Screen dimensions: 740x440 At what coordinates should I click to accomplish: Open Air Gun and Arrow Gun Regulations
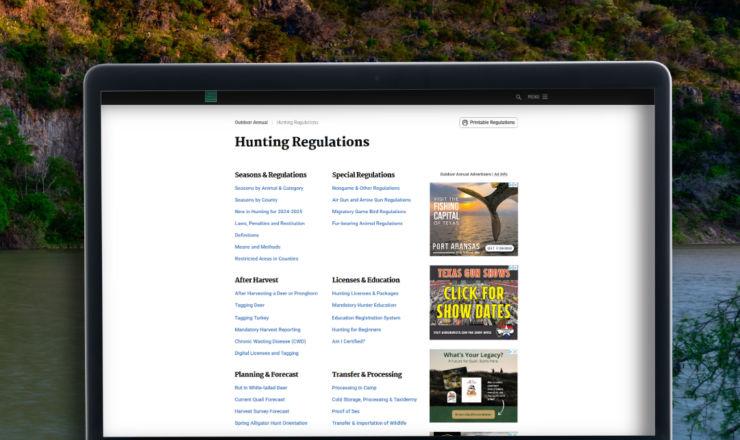pos(371,200)
